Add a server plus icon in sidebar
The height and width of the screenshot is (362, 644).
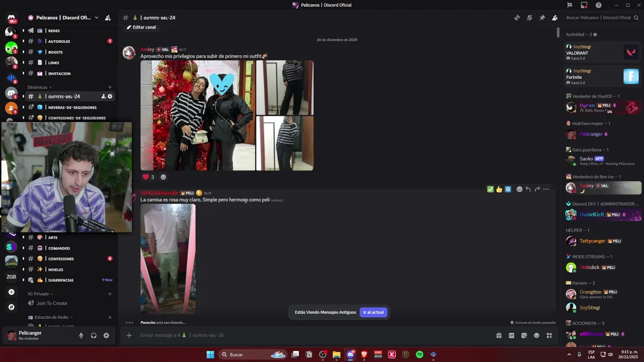(11, 292)
